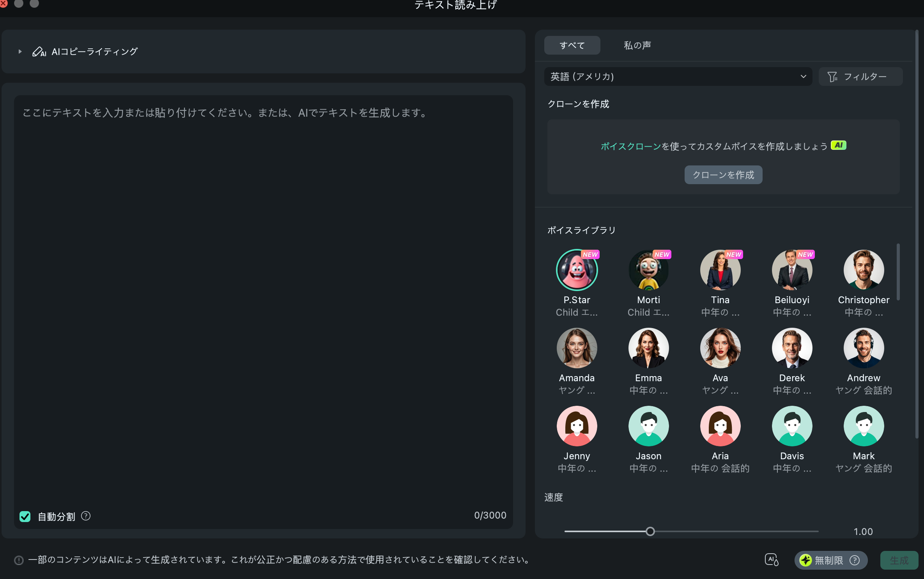Image resolution: width=924 pixels, height=579 pixels.
Task: Open the 英語 (アメリカ) language dropdown
Action: coord(678,76)
